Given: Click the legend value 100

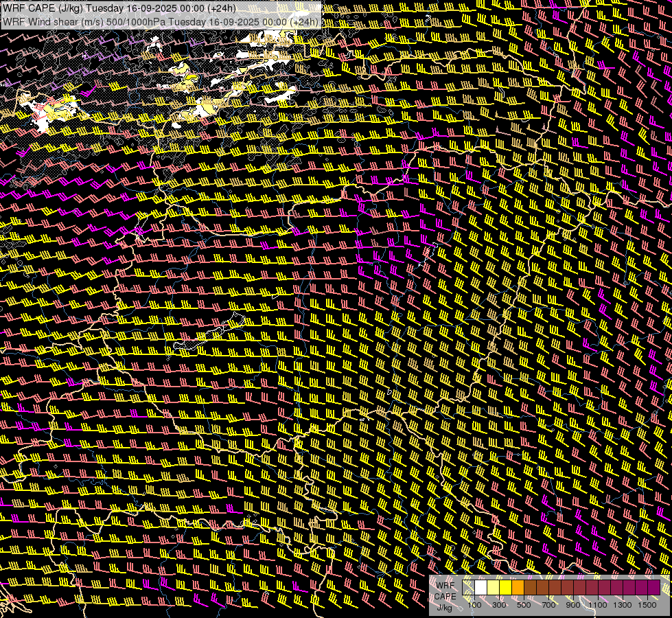Looking at the screenshot, I should pyautogui.click(x=474, y=605).
